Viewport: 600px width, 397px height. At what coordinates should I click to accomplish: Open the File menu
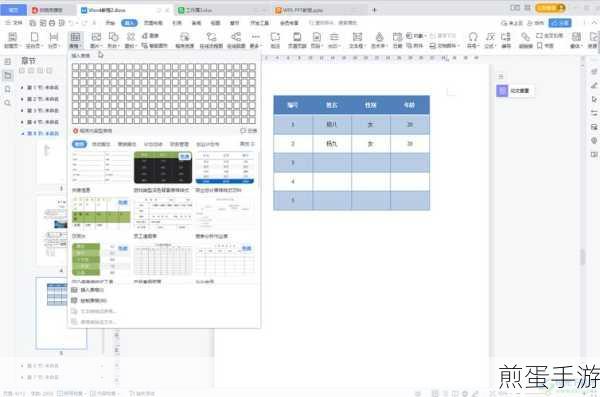(x=14, y=23)
